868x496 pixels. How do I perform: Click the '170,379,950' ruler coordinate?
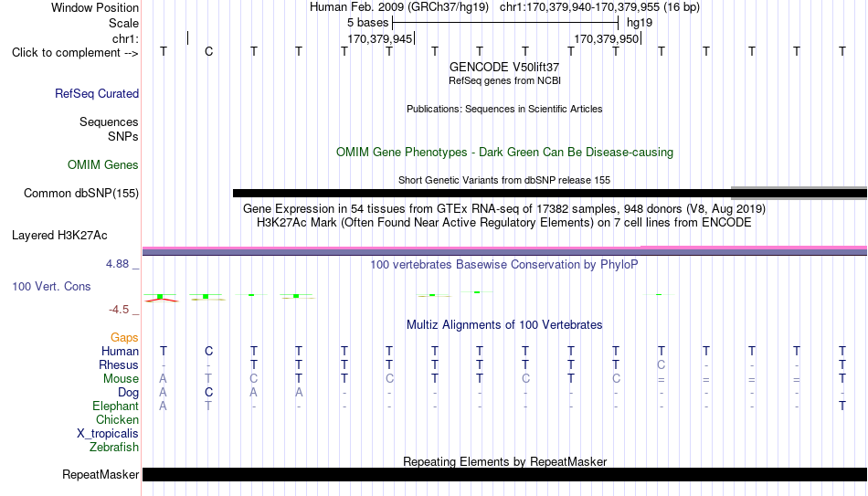[607, 38]
